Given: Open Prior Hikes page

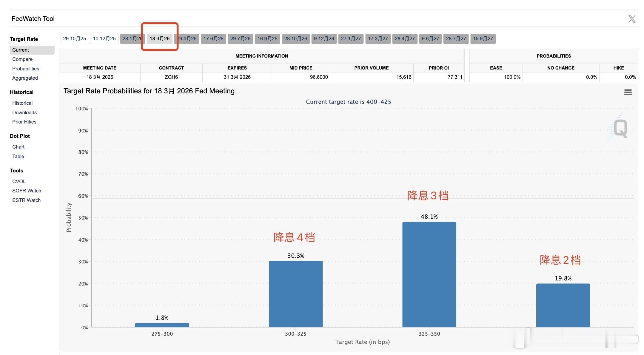Looking at the screenshot, I should coord(24,122).
